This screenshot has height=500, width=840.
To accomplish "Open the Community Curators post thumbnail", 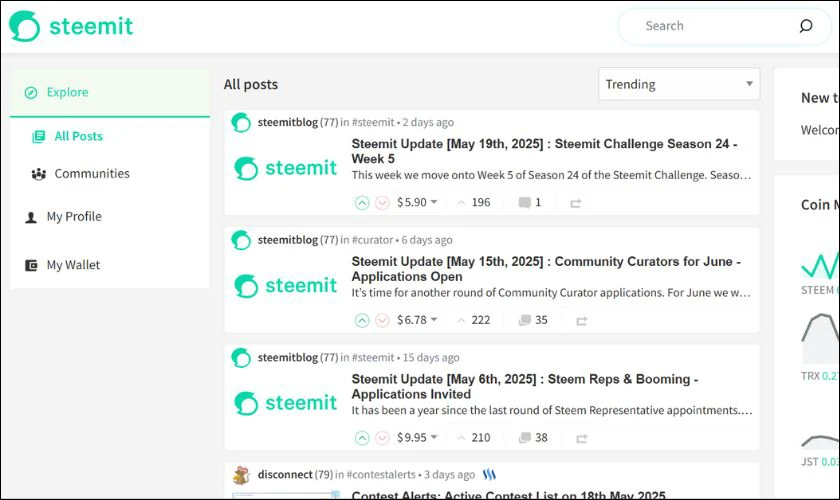I will click(286, 285).
